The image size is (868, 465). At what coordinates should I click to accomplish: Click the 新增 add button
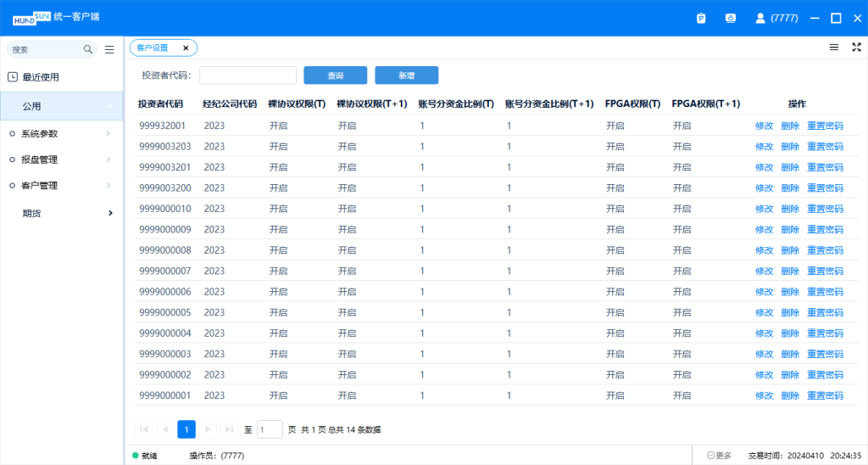[406, 76]
